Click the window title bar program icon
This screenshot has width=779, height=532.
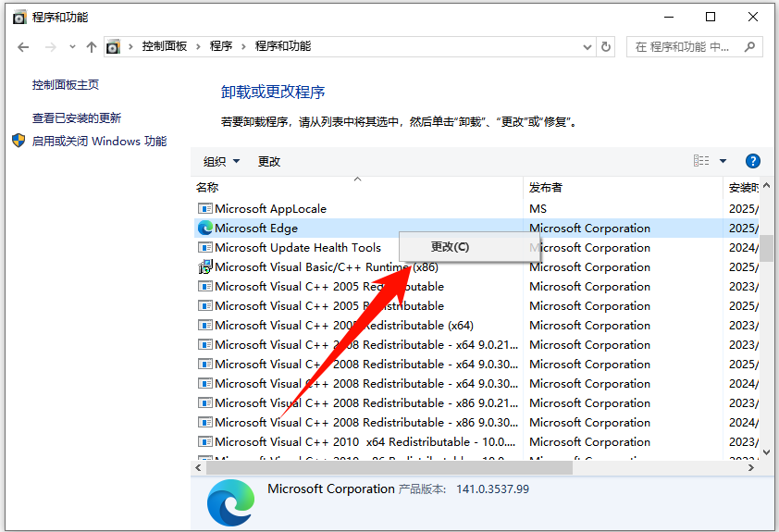click(x=19, y=18)
